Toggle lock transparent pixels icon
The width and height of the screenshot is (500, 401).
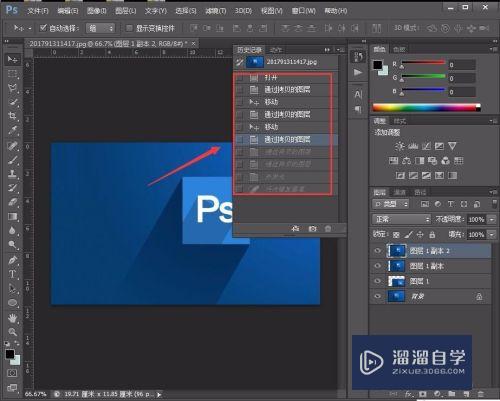(x=396, y=235)
